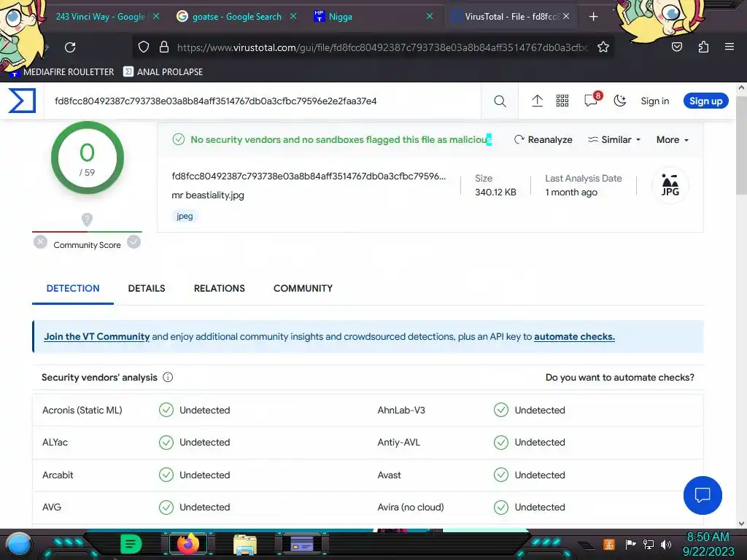The height and width of the screenshot is (560, 747).
Task: Follow the automate checks link
Action: point(574,336)
